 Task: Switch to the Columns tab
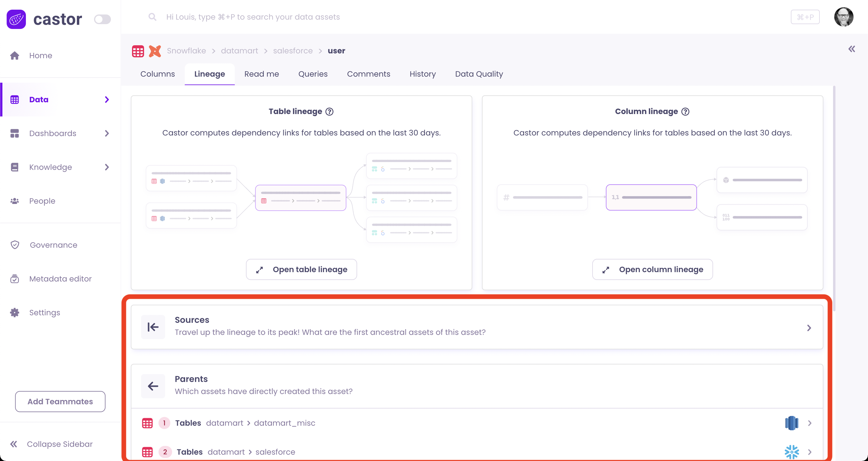[x=157, y=74]
